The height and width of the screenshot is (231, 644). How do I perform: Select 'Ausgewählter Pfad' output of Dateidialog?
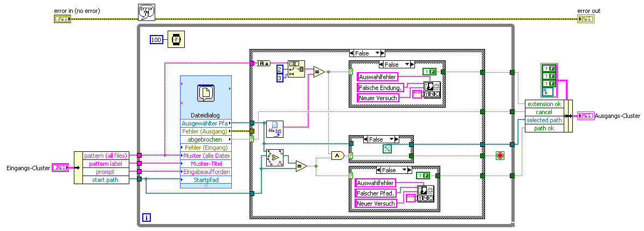coord(206,123)
